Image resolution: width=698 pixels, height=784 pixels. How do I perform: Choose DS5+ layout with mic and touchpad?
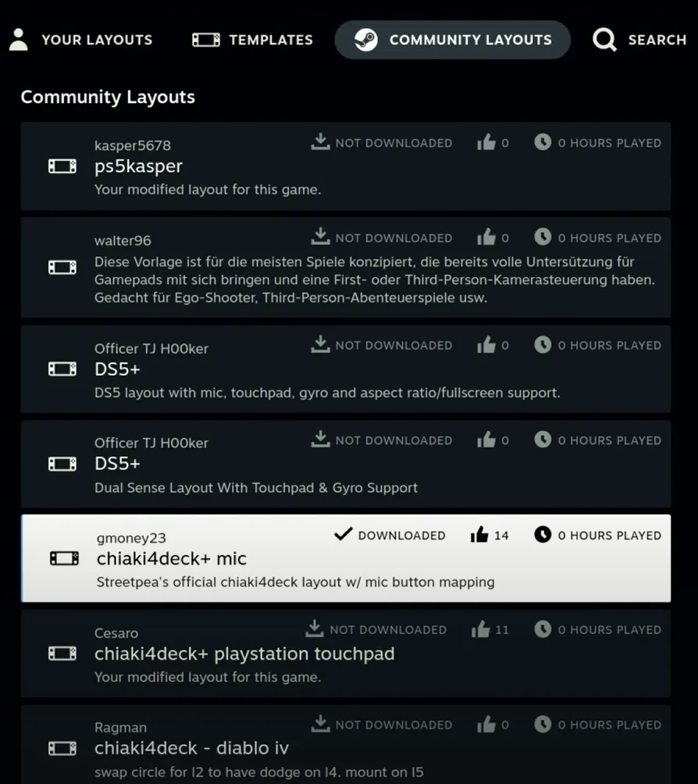click(346, 369)
